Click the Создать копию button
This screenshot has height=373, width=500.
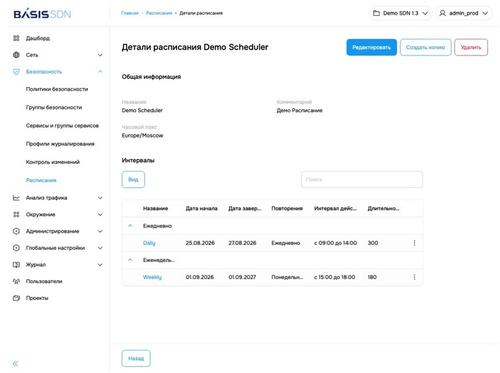[426, 47]
